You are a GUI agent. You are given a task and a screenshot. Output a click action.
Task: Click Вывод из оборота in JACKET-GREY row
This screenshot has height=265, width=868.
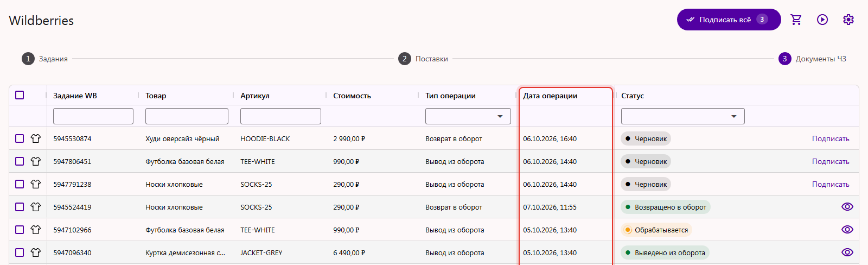click(x=455, y=253)
